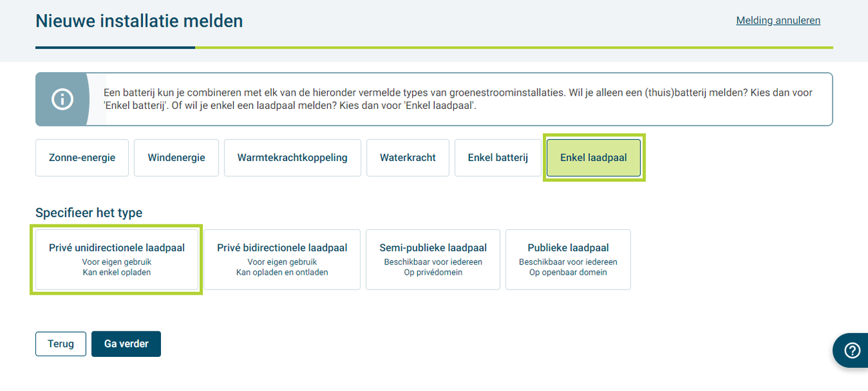Click the green remaining progress bar segment
Image resolution: width=868 pixels, height=391 pixels.
(x=514, y=47)
